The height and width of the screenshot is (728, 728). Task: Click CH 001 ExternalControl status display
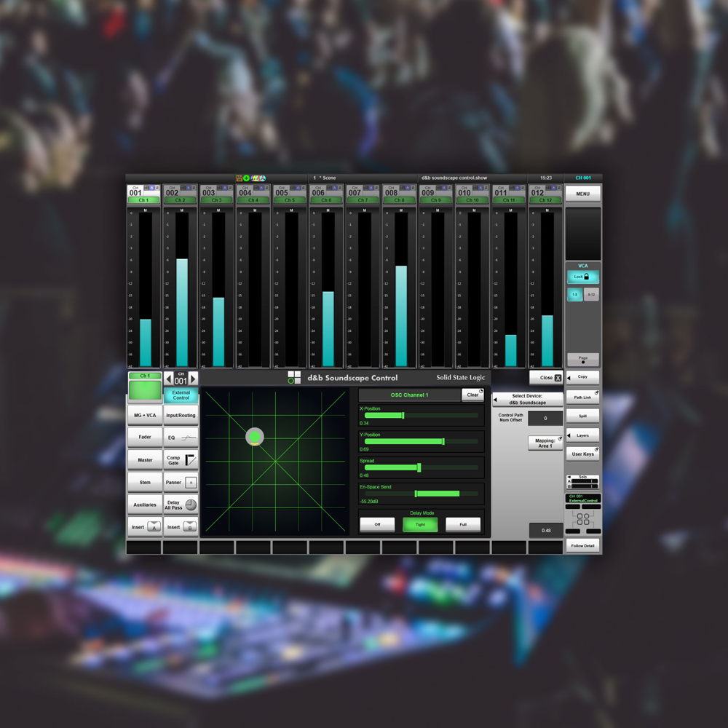point(583,498)
